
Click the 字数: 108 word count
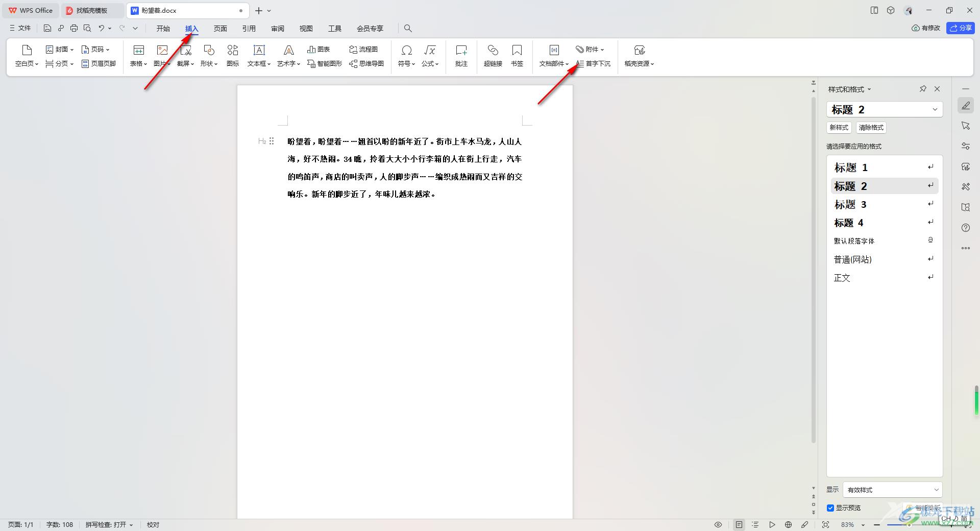click(x=60, y=524)
